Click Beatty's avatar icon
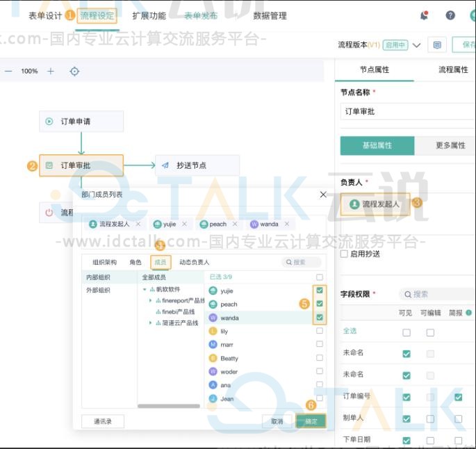 point(213,358)
